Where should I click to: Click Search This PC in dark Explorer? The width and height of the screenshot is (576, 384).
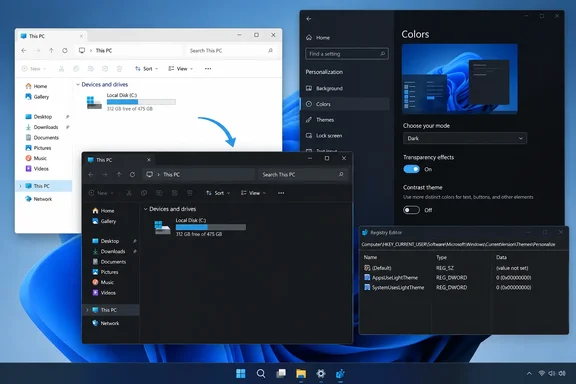pyautogui.click(x=303, y=175)
